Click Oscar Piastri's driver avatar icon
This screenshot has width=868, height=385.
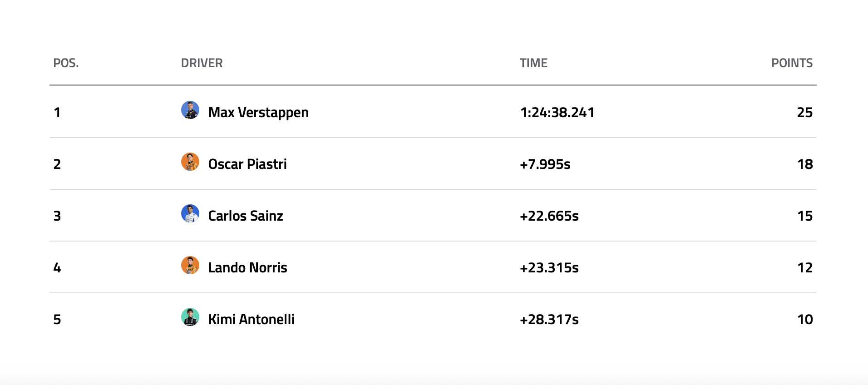coord(190,162)
